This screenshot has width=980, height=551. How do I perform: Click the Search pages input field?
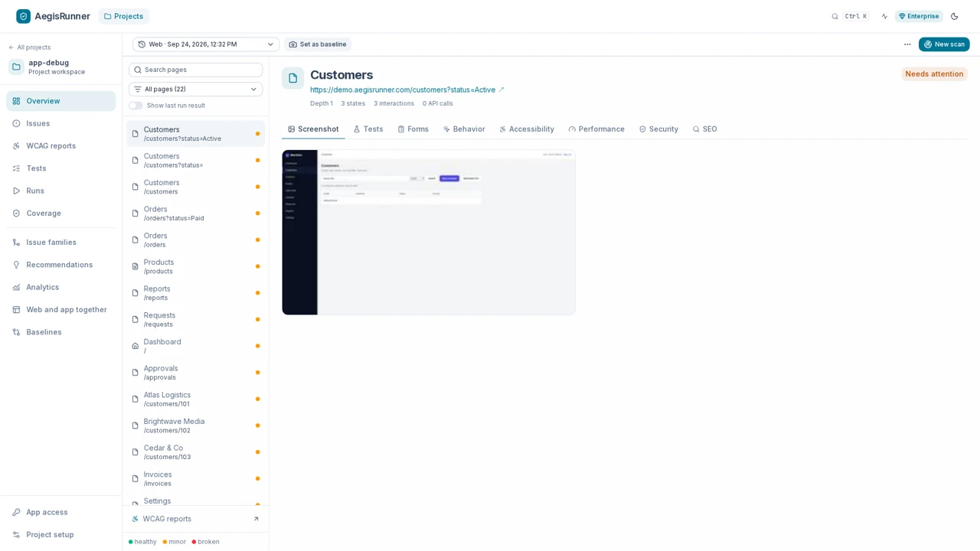point(195,70)
